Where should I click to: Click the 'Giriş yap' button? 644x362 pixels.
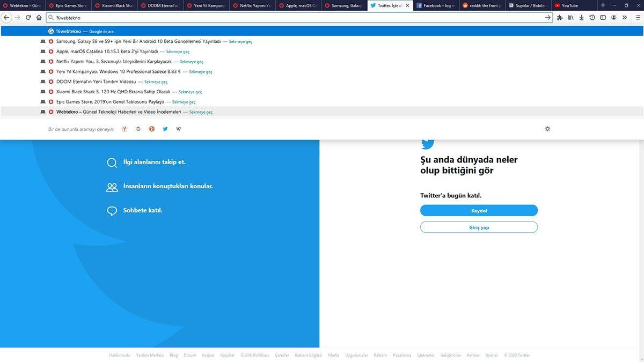coord(479,227)
